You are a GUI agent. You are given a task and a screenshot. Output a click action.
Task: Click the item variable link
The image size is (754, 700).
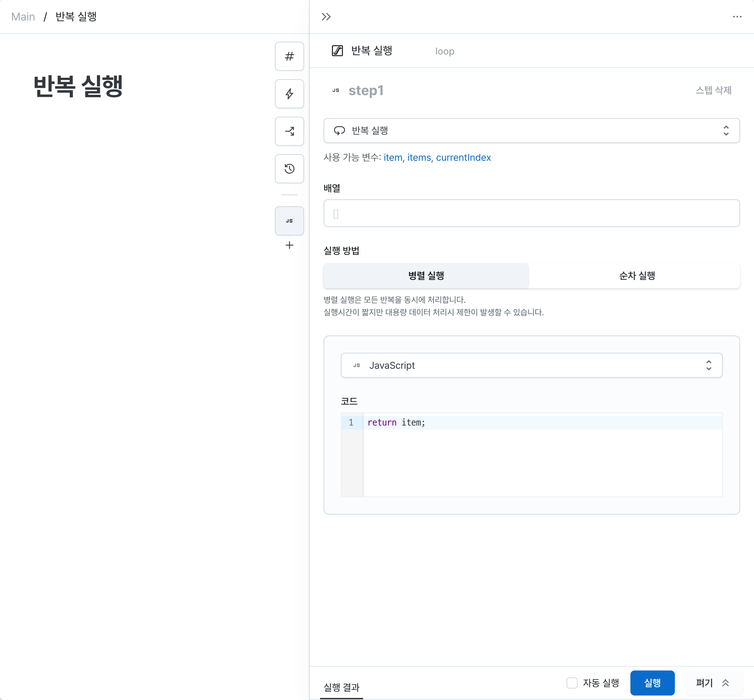click(393, 158)
